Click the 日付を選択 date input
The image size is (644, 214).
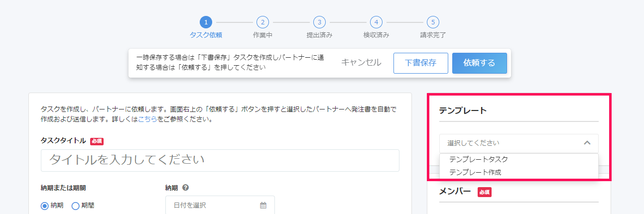(220, 205)
